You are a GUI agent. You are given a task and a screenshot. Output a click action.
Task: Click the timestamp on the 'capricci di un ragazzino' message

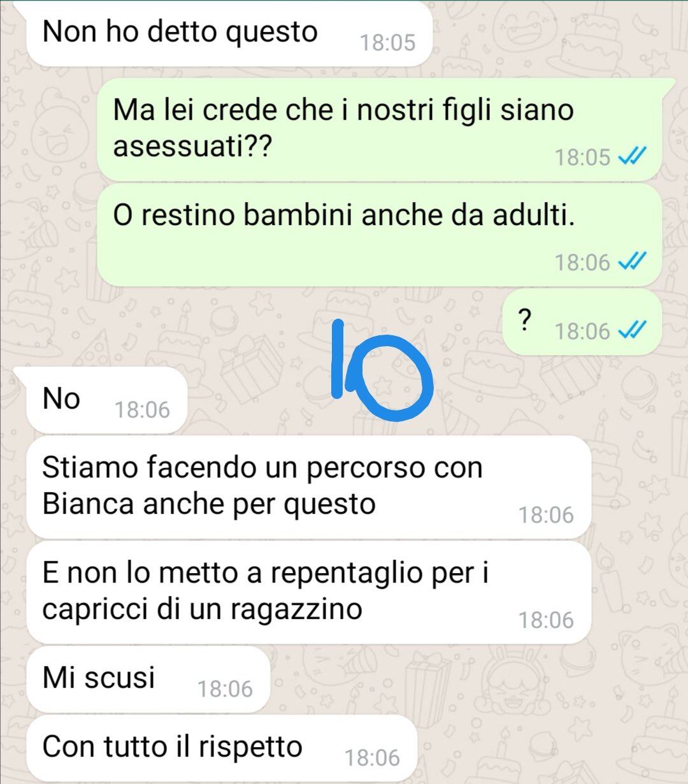pos(546,620)
